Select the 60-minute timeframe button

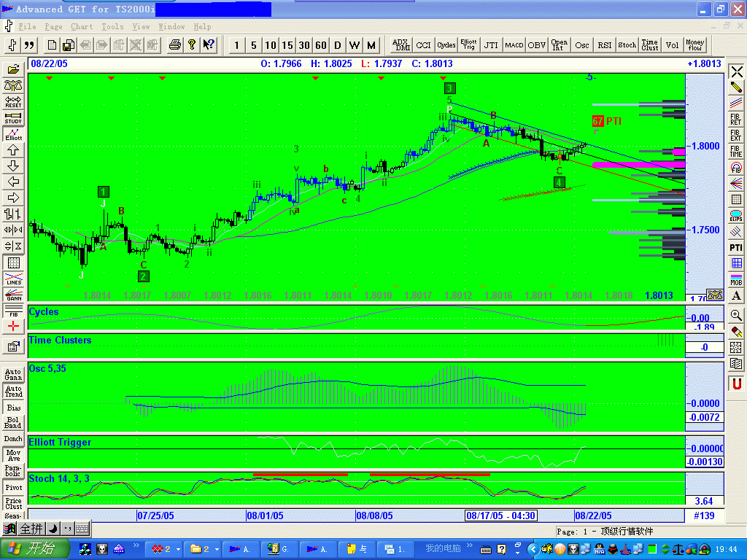pos(321,45)
